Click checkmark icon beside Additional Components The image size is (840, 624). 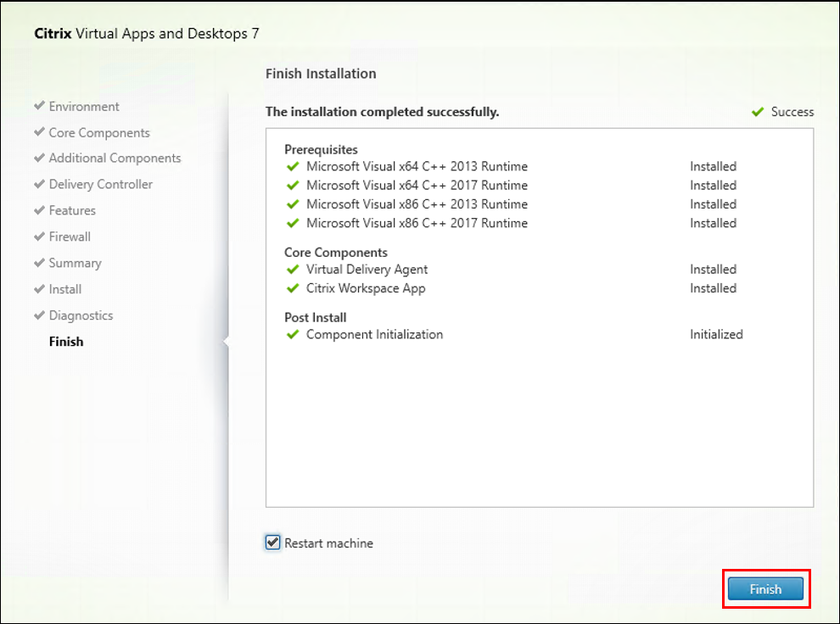point(39,158)
